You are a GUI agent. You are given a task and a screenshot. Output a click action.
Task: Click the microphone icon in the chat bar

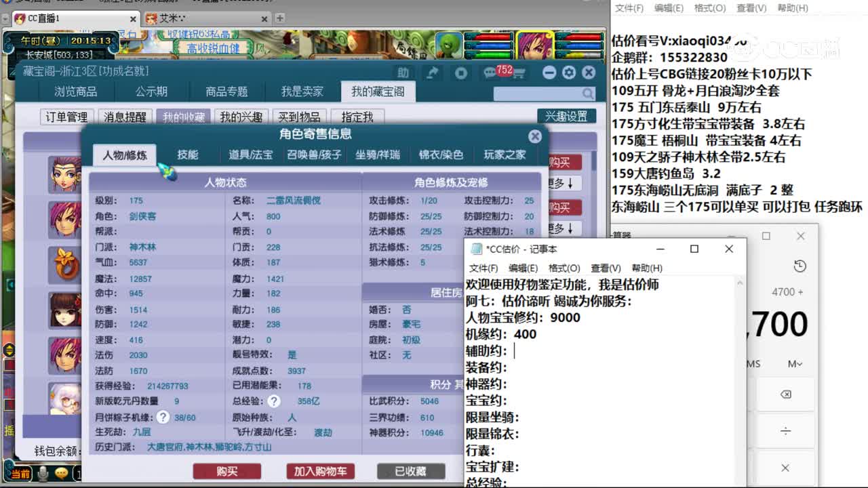(42, 472)
